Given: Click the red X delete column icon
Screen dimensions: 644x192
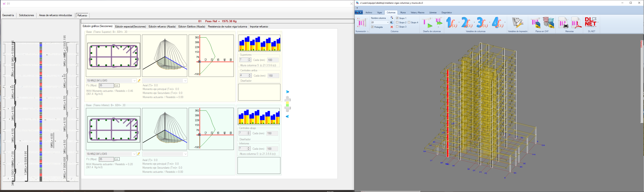Looking at the screenshot, I should (392, 27).
